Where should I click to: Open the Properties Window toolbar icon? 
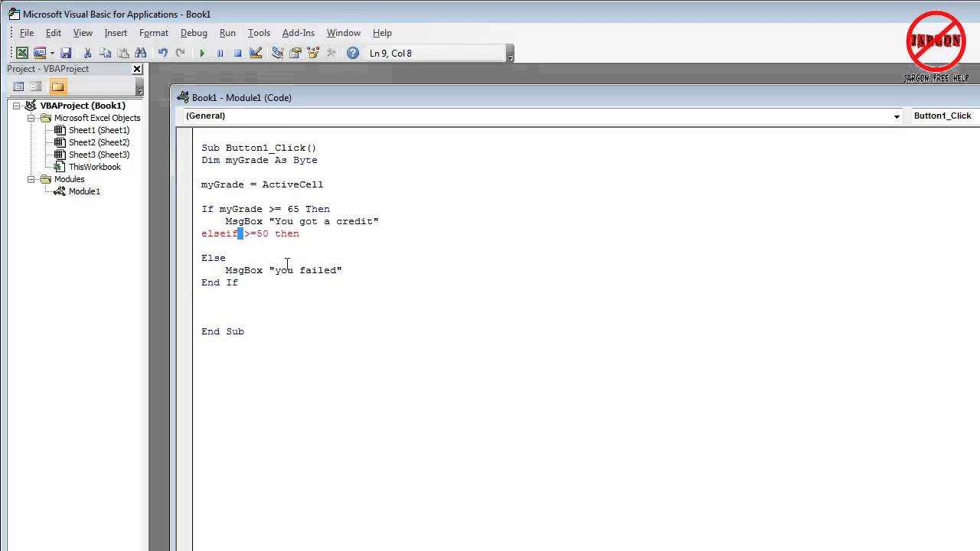tap(295, 53)
